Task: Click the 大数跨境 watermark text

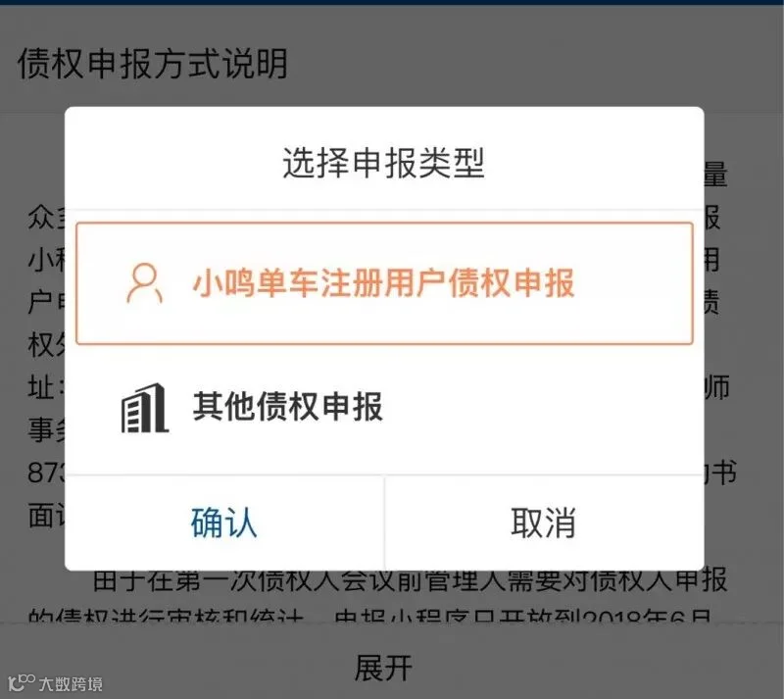Action: (x=71, y=684)
